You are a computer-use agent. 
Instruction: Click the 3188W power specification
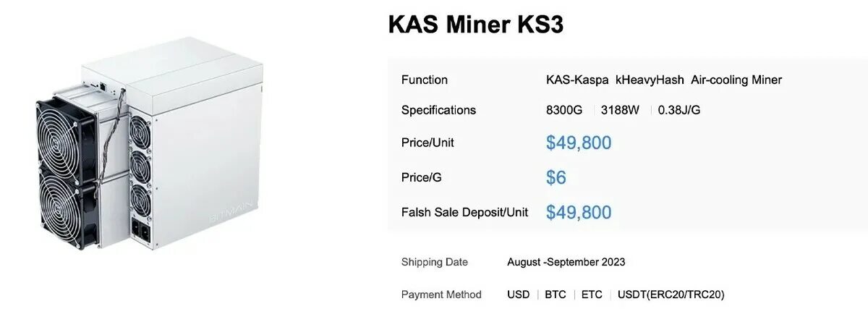620,110
